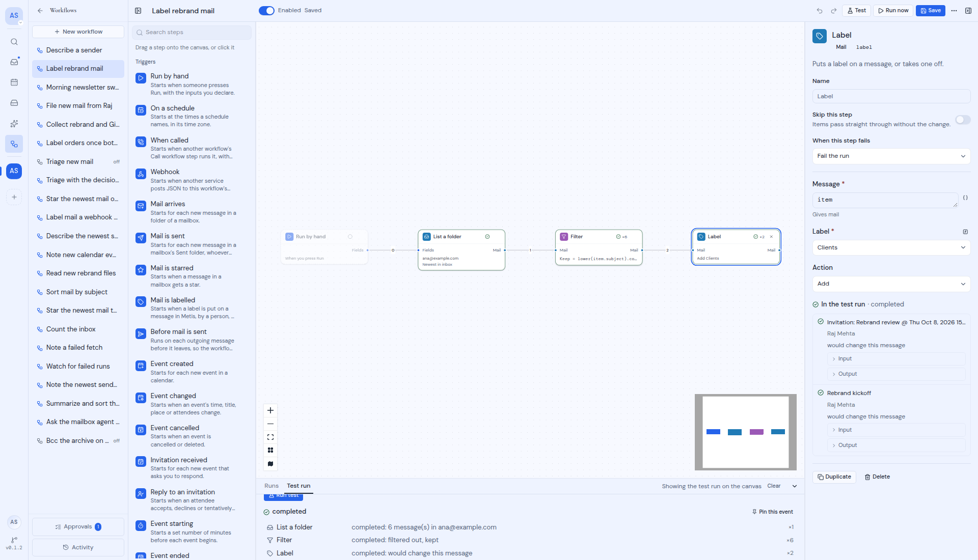
Task: Click the auto-arrange grid canvas icon
Action: coord(270,450)
